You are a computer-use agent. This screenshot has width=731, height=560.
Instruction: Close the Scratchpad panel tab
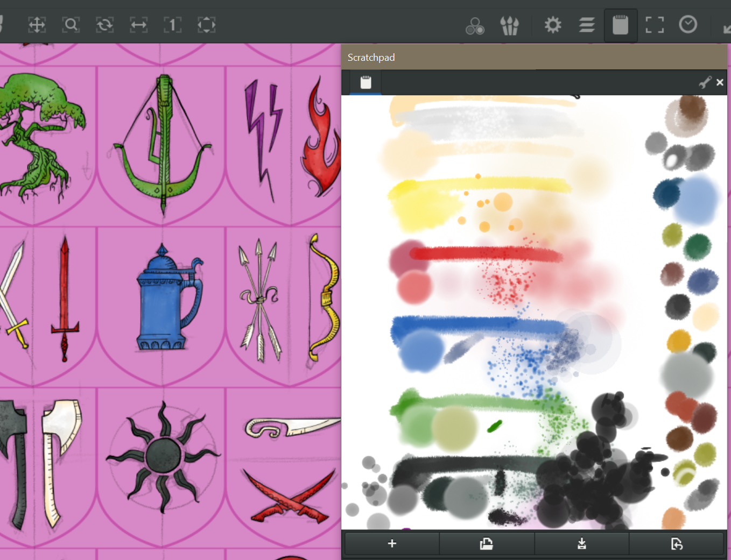tap(720, 82)
